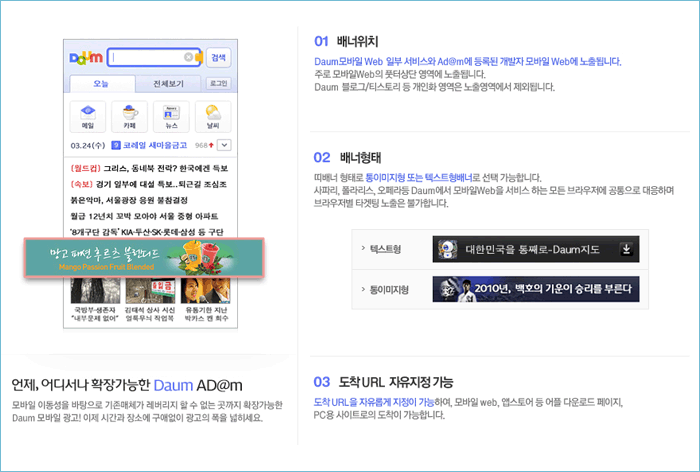
Task: Click the Mango Passion Fruit Blended banner
Action: coord(144,258)
